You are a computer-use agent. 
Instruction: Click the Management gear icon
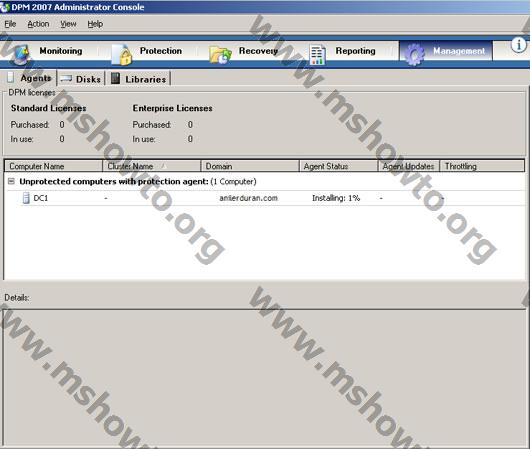(414, 54)
